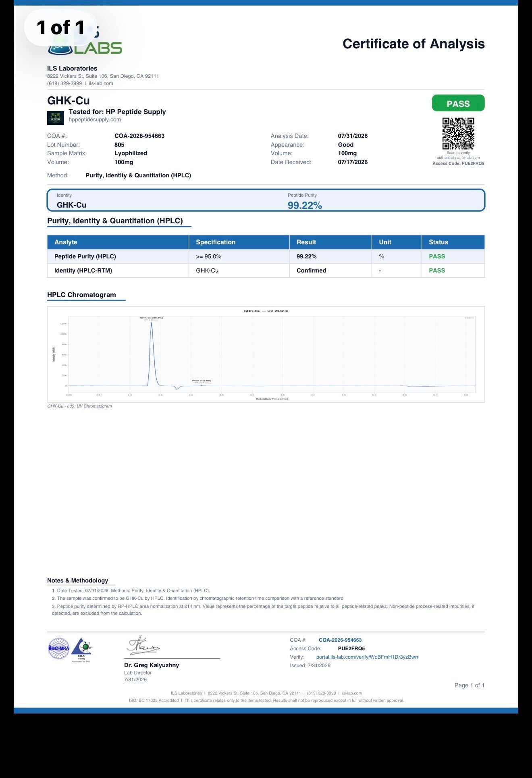Click PASS status in the Peptide Purity row
Image resolution: width=532 pixels, height=778 pixels.
point(437,256)
